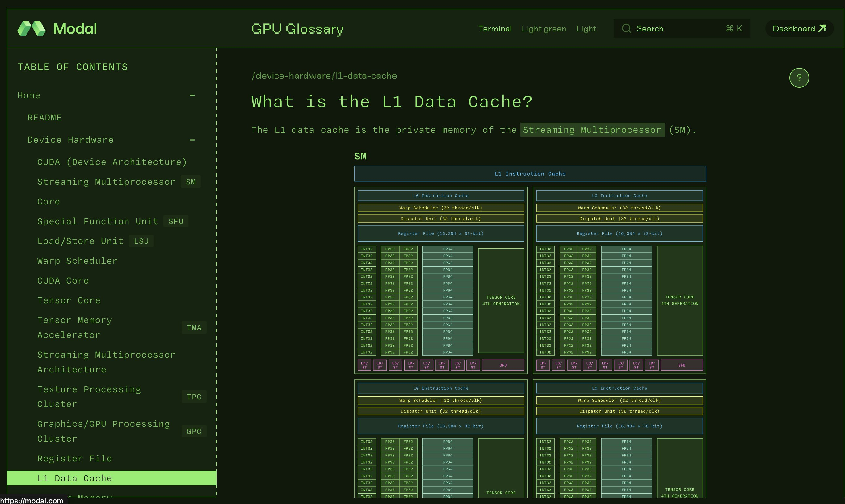This screenshot has width=845, height=504.
Task: Click the L1 Instruction Cache block
Action: click(530, 174)
